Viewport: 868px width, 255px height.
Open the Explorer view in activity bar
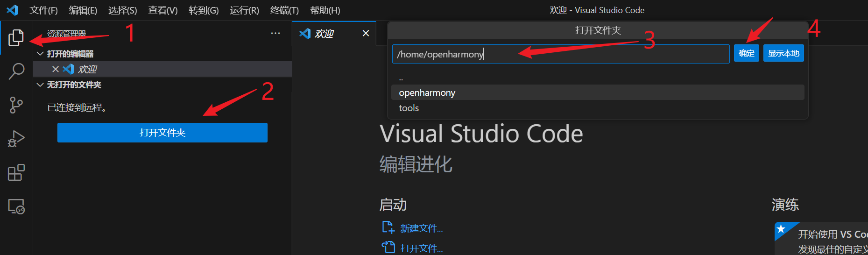tap(16, 38)
